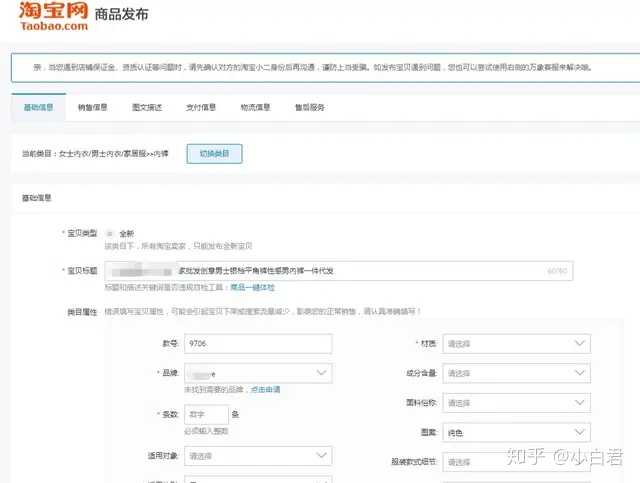Switch to the 售后服务 tab
The width and height of the screenshot is (640, 483).
310,107
